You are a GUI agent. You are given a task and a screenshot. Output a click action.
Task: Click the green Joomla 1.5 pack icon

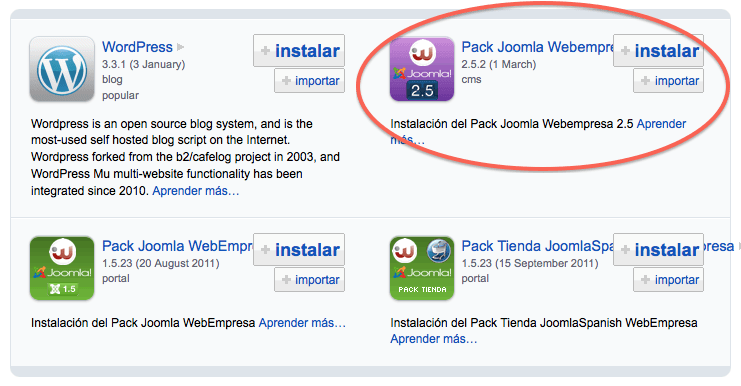[62, 268]
